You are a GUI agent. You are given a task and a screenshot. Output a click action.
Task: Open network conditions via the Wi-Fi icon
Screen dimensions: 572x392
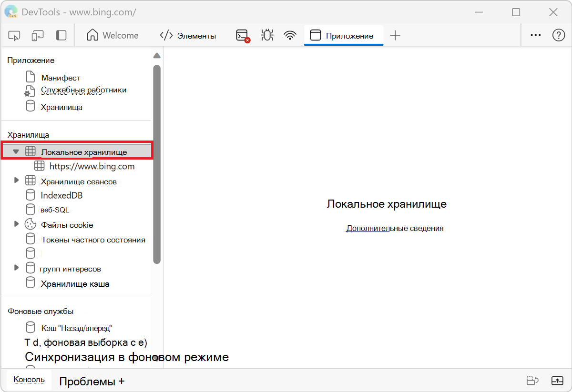tap(290, 35)
